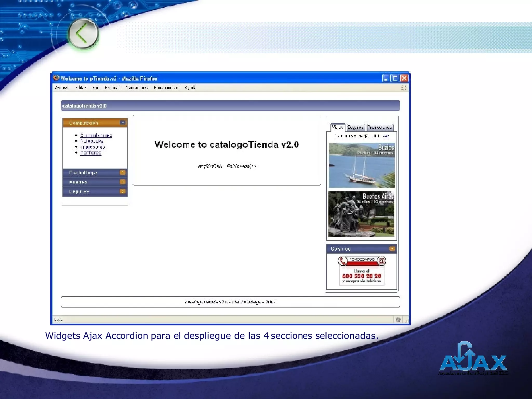Select the Muebles accordion header

(95, 182)
